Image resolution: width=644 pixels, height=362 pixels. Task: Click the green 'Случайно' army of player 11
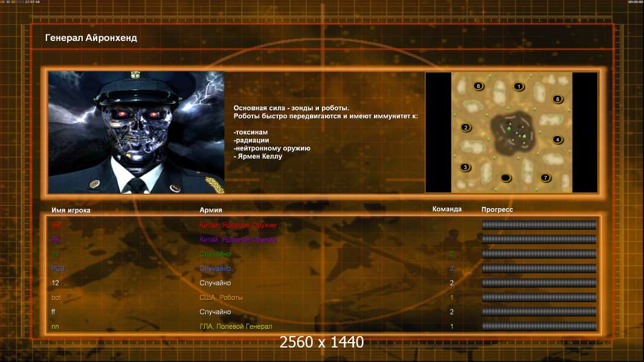(215, 254)
